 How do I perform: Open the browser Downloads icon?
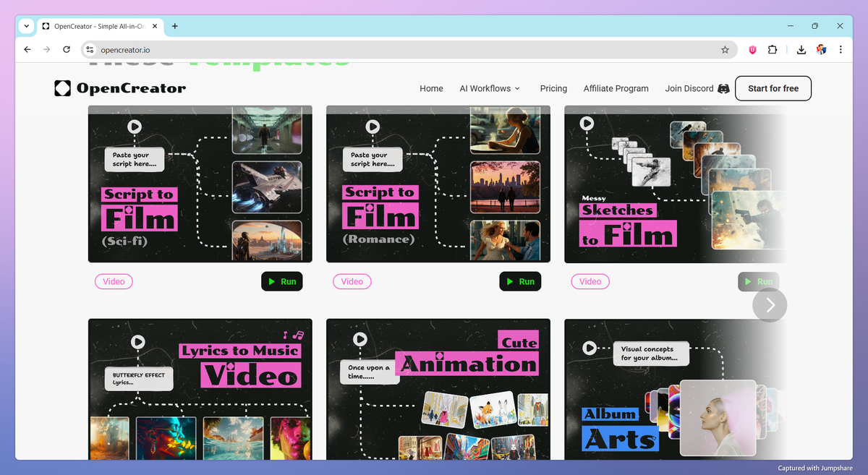click(800, 49)
